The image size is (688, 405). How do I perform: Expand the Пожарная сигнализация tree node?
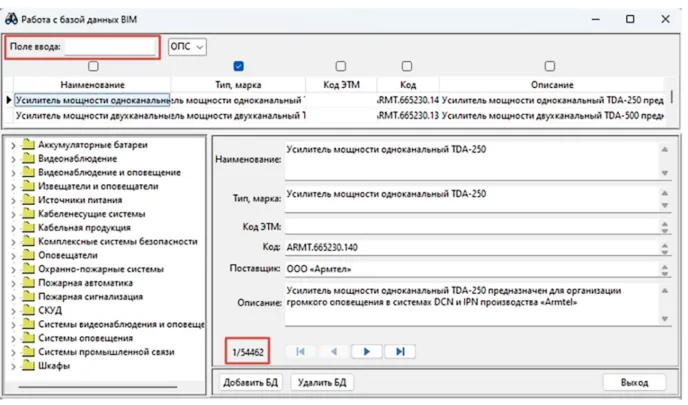pyautogui.click(x=13, y=297)
